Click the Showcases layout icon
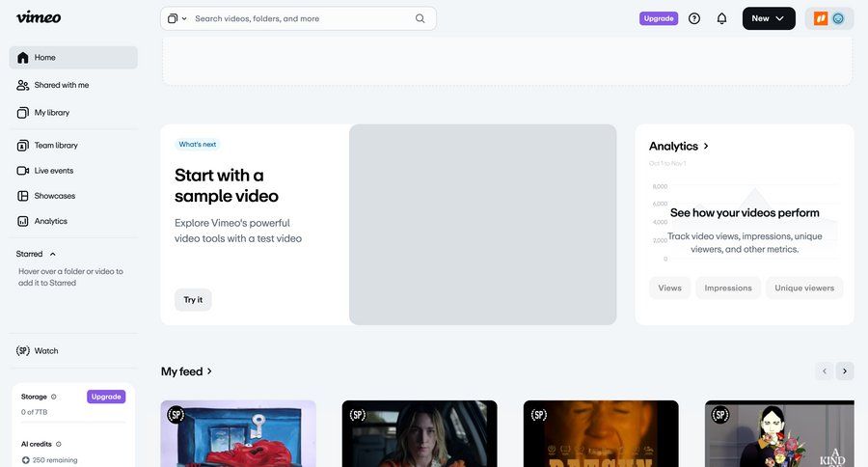The width and height of the screenshot is (868, 467). (x=23, y=196)
